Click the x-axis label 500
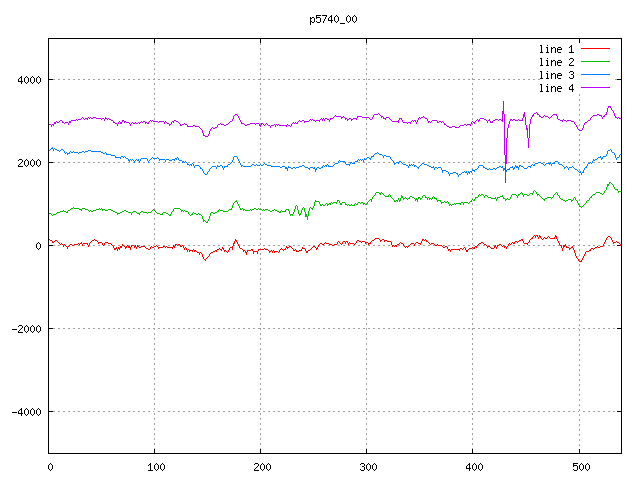The width and height of the screenshot is (640, 480). tap(580, 467)
